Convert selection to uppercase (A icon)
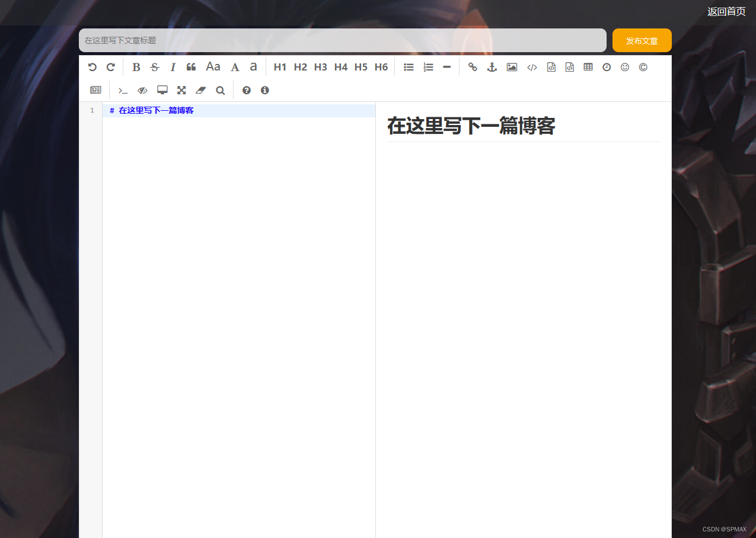Image resolution: width=756 pixels, height=538 pixels. [x=235, y=67]
